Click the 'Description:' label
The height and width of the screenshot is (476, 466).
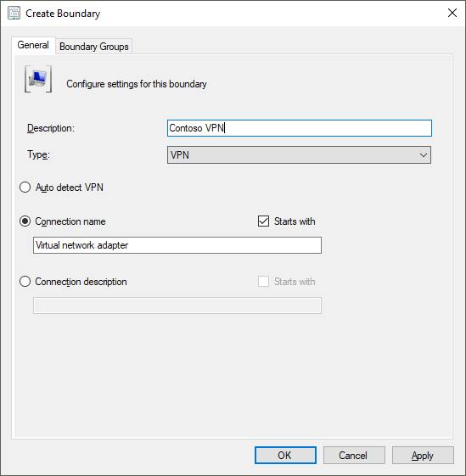pyautogui.click(x=51, y=128)
